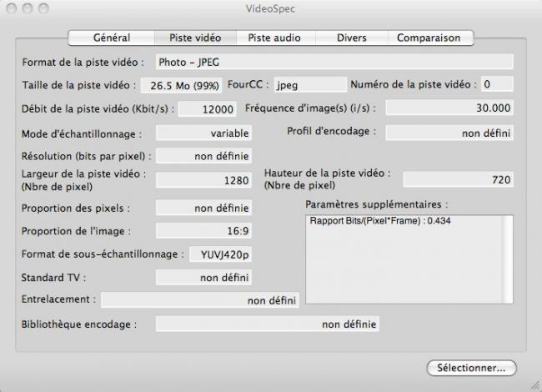Select the 16:9 image proportion field
The width and height of the screenshot is (542, 392).
click(203, 231)
